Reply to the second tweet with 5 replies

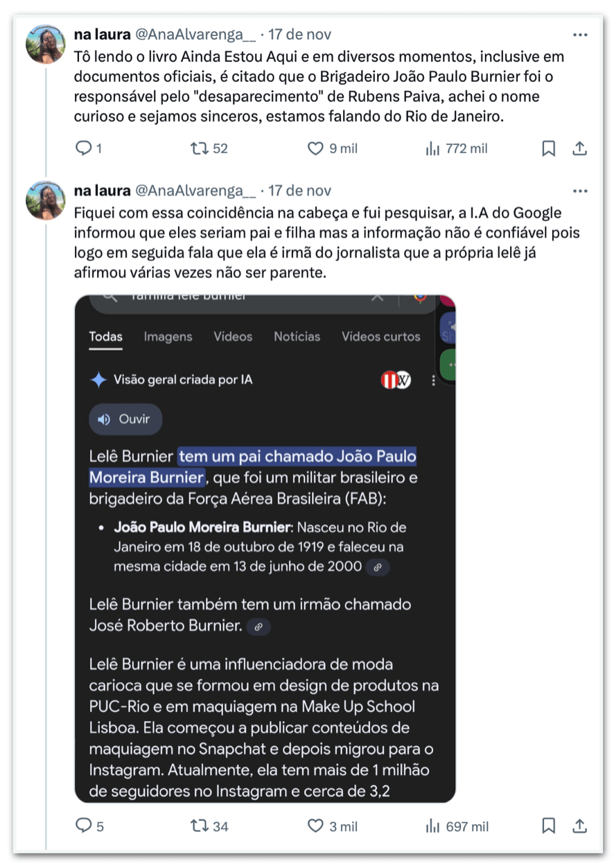point(83,826)
